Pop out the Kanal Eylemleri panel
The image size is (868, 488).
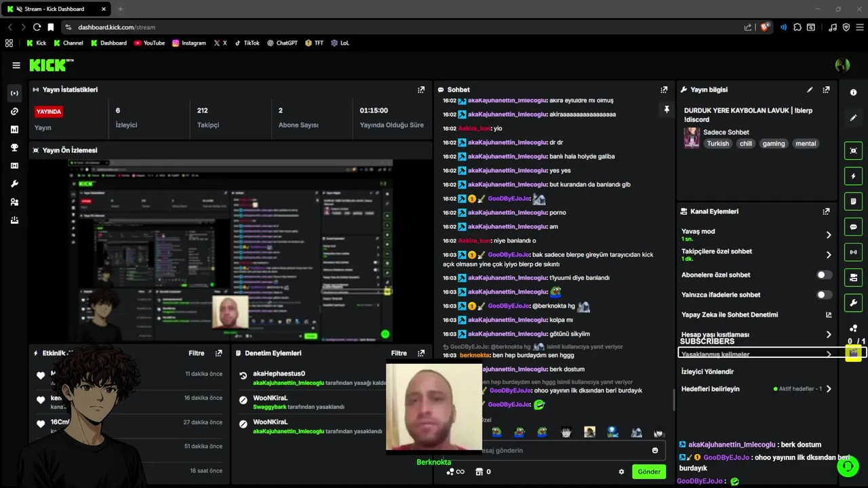826,211
